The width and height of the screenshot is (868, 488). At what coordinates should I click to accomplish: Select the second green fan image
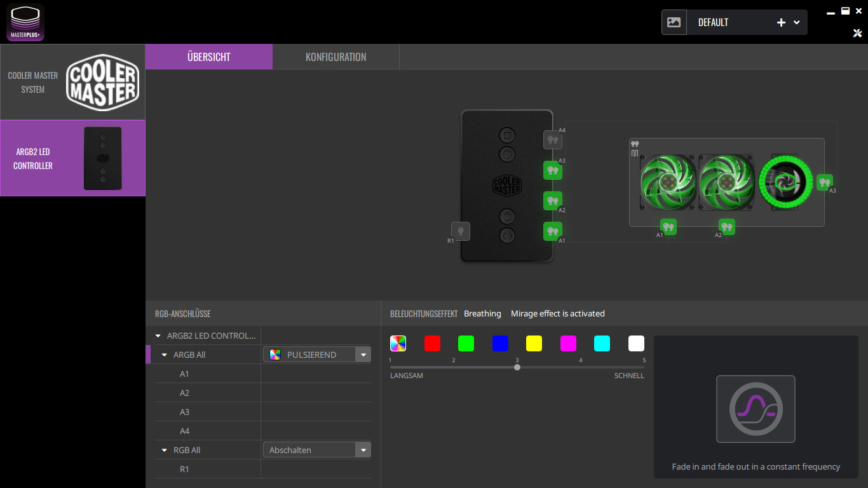click(x=727, y=183)
